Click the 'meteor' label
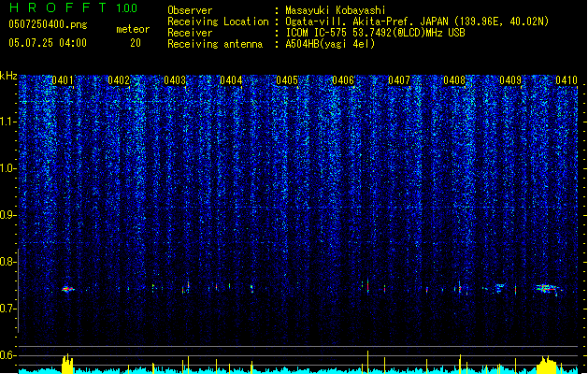The image size is (588, 374). (133, 29)
